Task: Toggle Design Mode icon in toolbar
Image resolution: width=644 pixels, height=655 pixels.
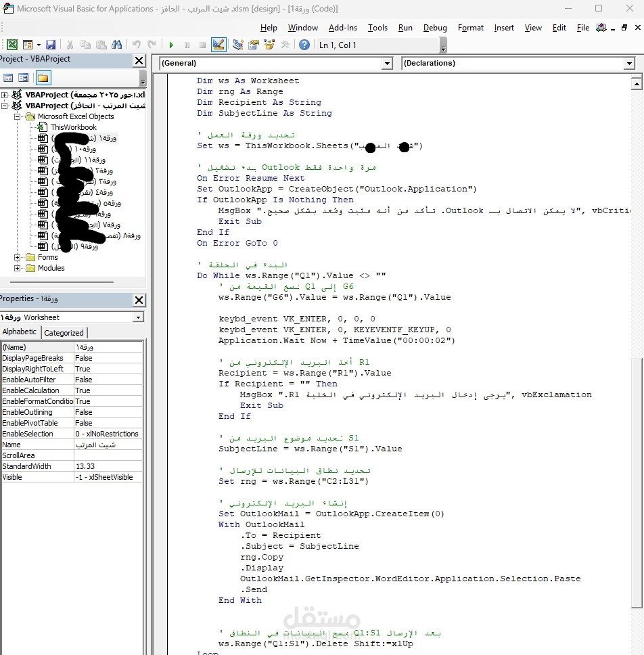Action: 218,45
